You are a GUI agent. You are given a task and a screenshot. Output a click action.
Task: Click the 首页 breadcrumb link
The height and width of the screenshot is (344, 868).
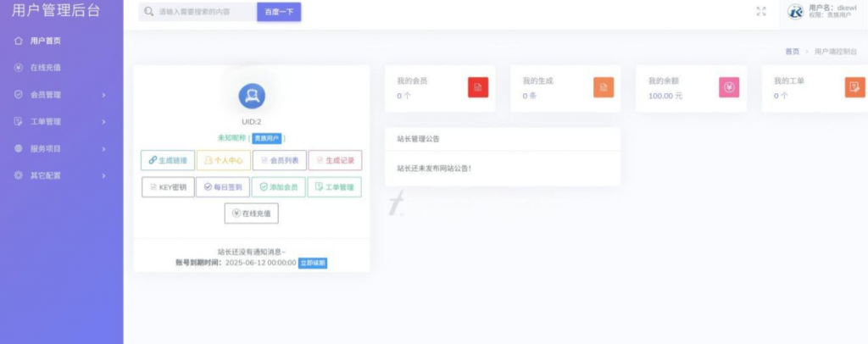793,52
